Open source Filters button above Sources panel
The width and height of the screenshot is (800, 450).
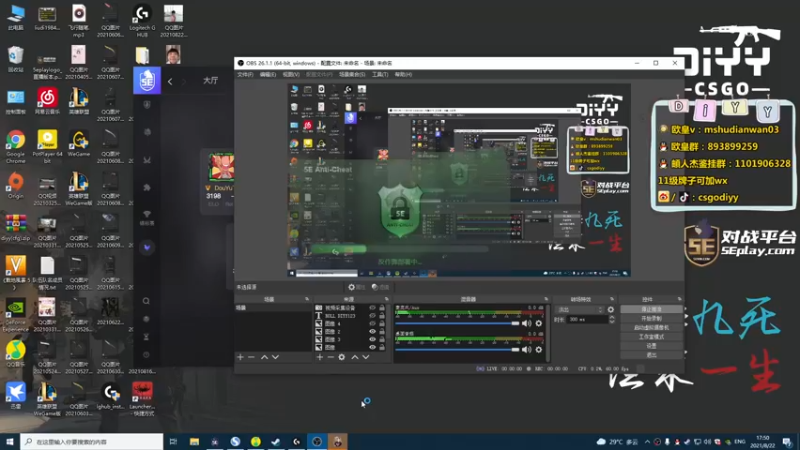pos(381,287)
